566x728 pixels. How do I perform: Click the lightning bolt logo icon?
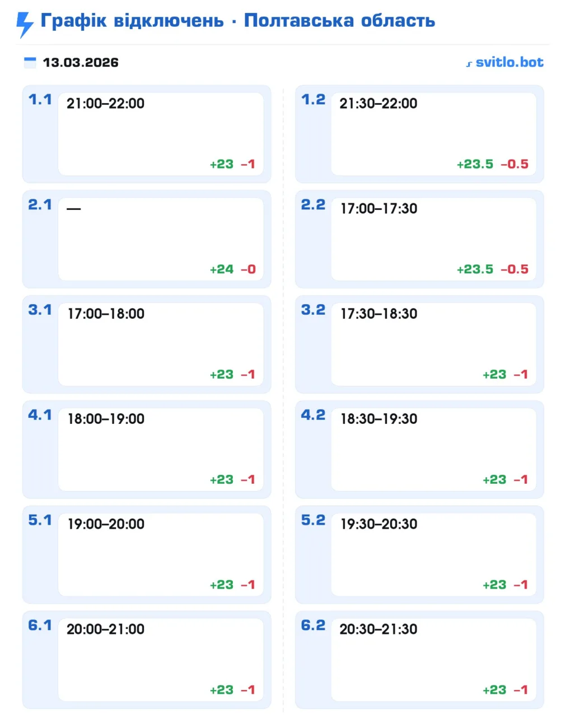pos(25,24)
